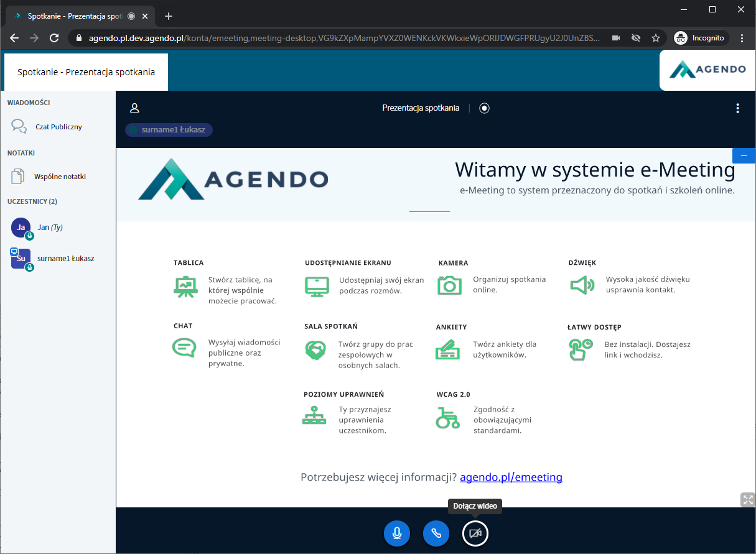This screenshot has height=554, width=756.
Task: Click the Agendo logo in header
Action: click(x=707, y=70)
